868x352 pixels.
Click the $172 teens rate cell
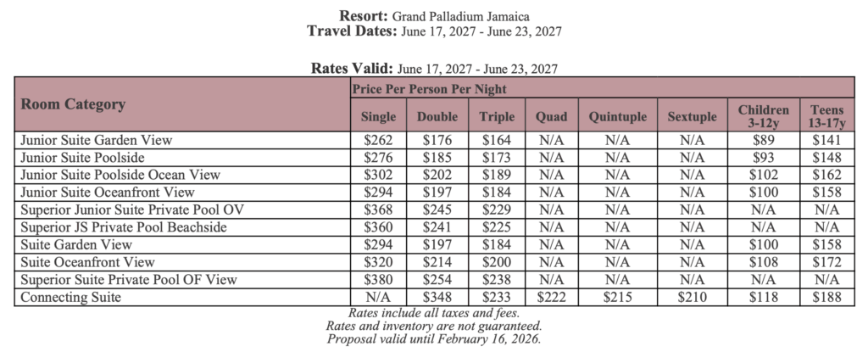coord(825,262)
